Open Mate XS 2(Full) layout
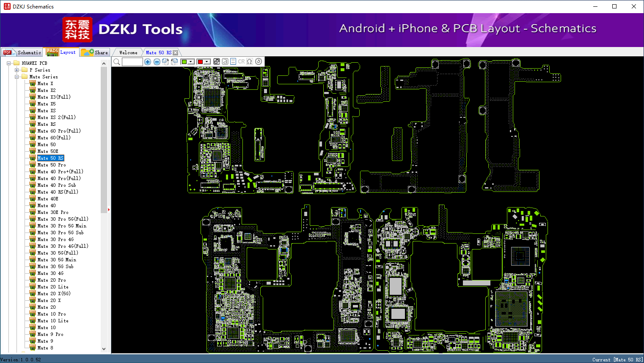 click(56, 117)
